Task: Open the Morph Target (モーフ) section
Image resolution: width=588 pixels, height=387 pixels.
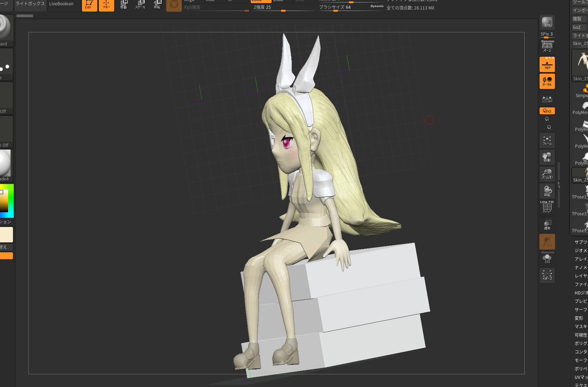Action: tap(581, 360)
